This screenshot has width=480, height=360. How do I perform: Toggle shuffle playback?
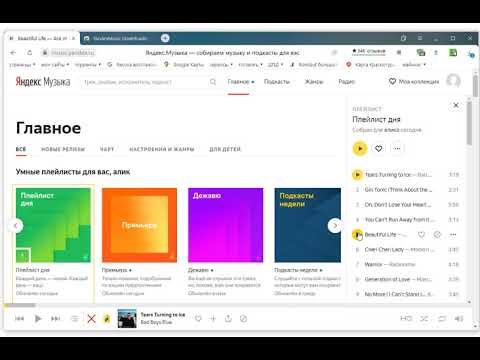pyautogui.click(x=424, y=319)
